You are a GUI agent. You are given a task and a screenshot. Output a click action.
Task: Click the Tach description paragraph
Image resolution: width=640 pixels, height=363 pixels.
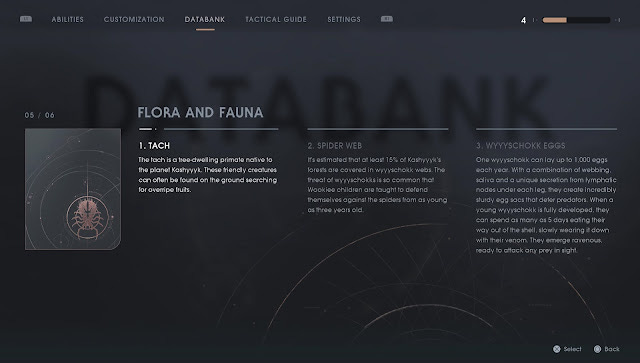click(207, 175)
